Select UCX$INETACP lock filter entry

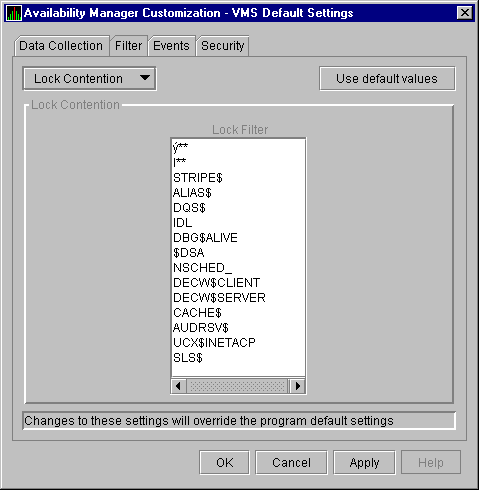pyautogui.click(x=214, y=343)
